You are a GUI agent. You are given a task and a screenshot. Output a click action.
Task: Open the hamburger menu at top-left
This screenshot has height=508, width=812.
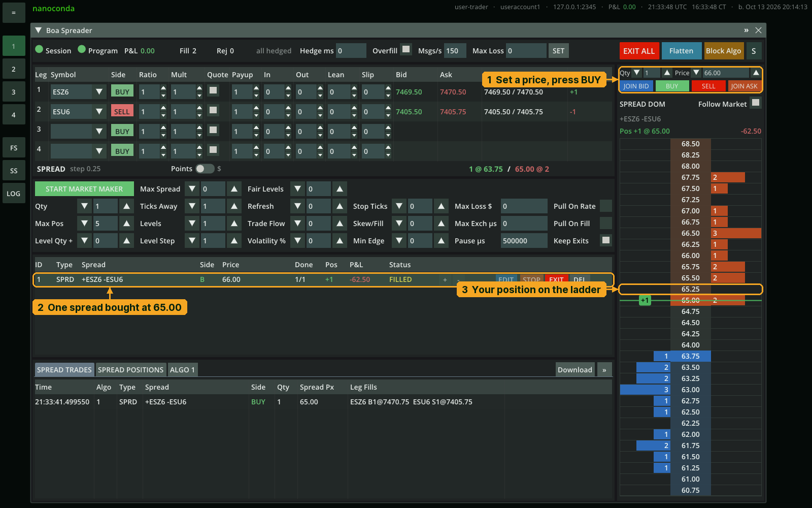14,13
